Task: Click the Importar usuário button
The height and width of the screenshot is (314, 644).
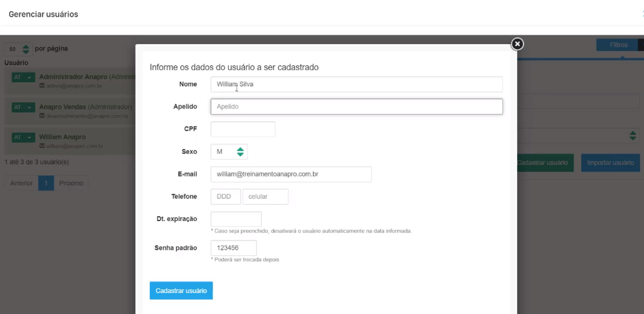Action: click(611, 162)
